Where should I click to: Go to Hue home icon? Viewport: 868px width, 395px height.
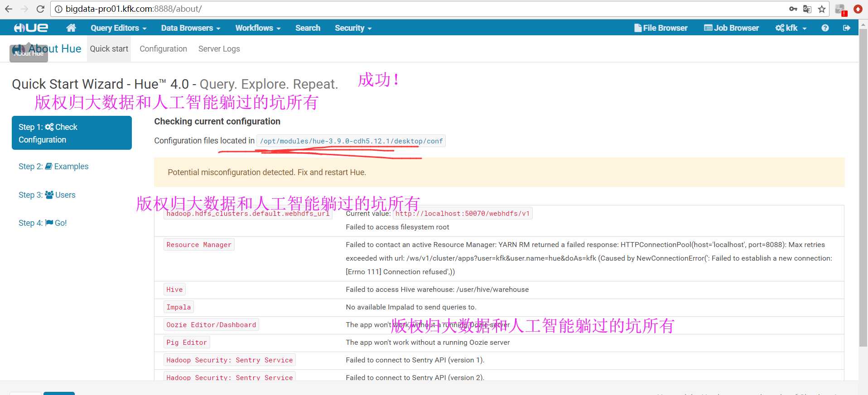(71, 28)
